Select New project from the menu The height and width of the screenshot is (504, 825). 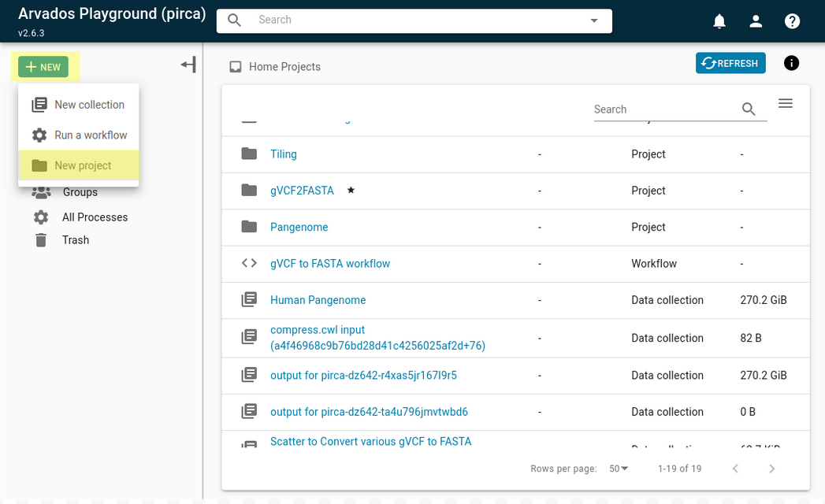tap(82, 165)
